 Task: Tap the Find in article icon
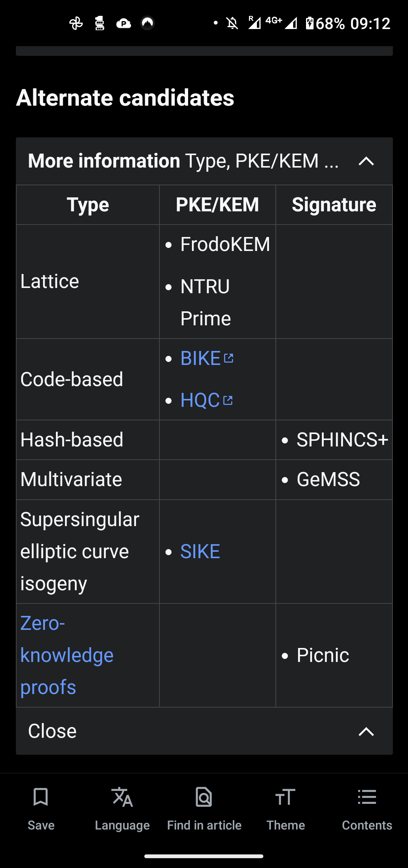[204, 797]
